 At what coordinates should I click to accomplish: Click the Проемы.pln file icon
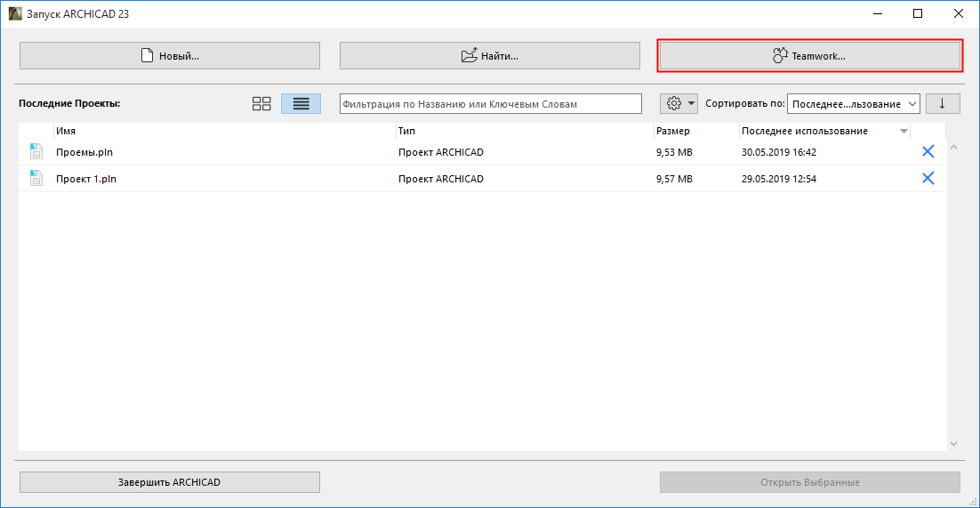pyautogui.click(x=36, y=152)
